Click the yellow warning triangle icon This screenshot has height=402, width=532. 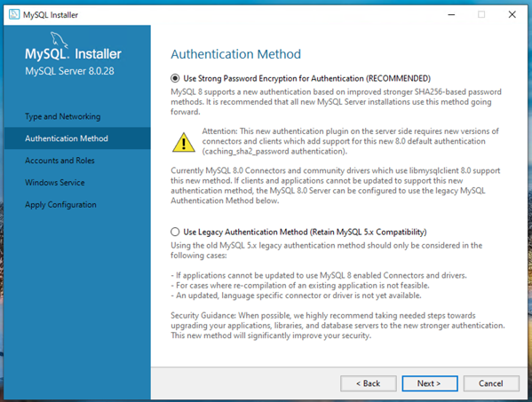[x=184, y=142]
